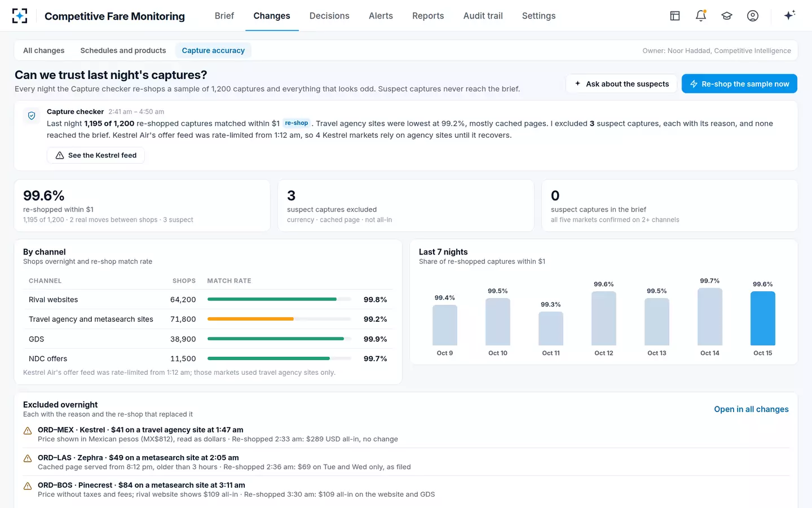
Task: Open the graduation cap learning icon
Action: pyautogui.click(x=727, y=16)
